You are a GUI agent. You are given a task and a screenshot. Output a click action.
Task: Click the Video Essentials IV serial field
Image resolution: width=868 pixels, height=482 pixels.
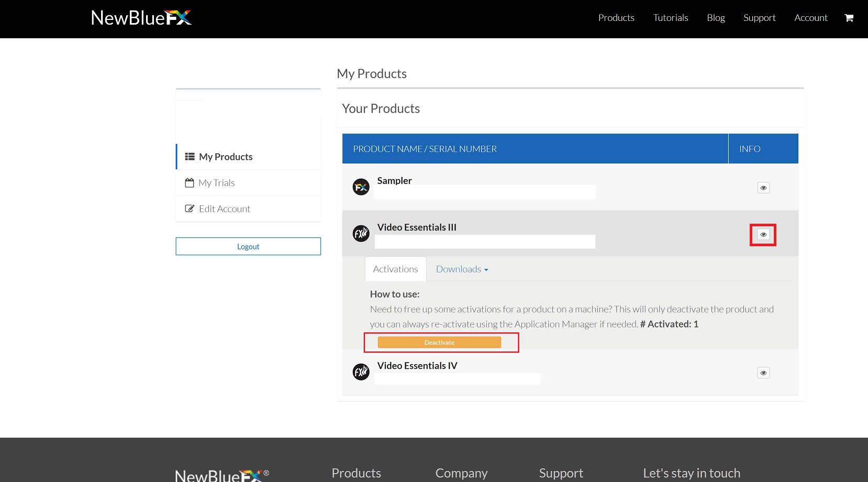click(x=458, y=379)
